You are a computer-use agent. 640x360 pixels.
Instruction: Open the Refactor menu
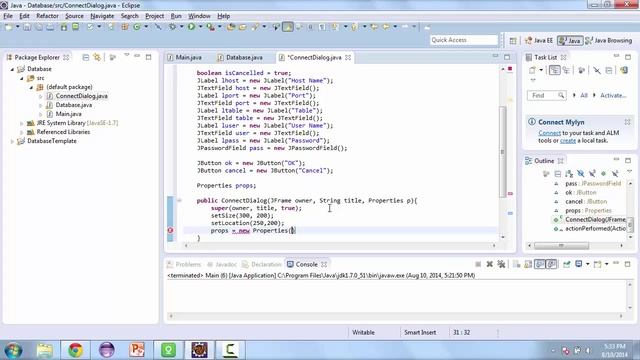(47, 16)
